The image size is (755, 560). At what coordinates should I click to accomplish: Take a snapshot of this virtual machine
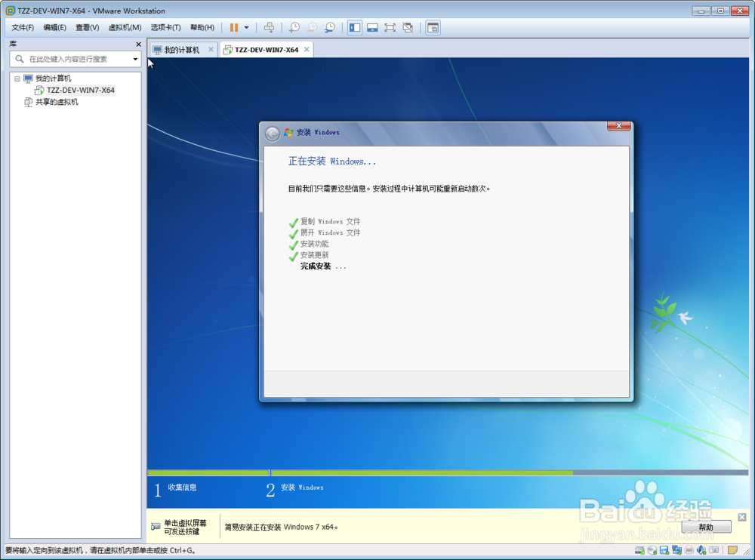click(x=294, y=27)
